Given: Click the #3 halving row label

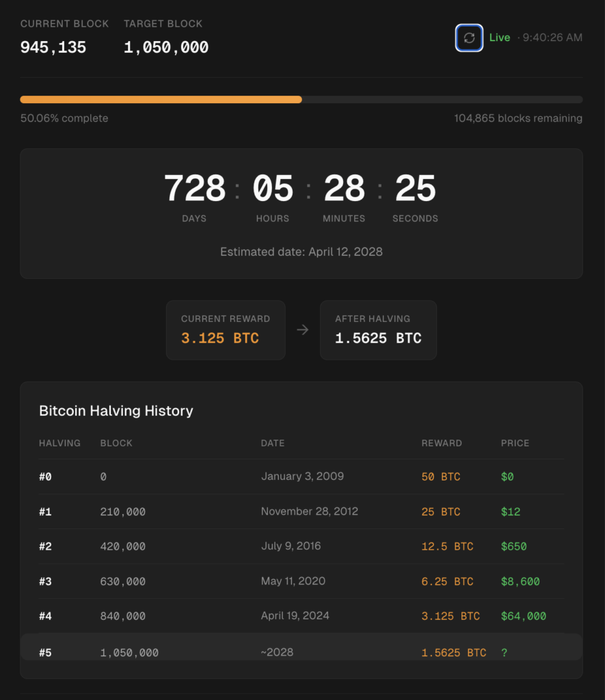Looking at the screenshot, I should point(45,581).
